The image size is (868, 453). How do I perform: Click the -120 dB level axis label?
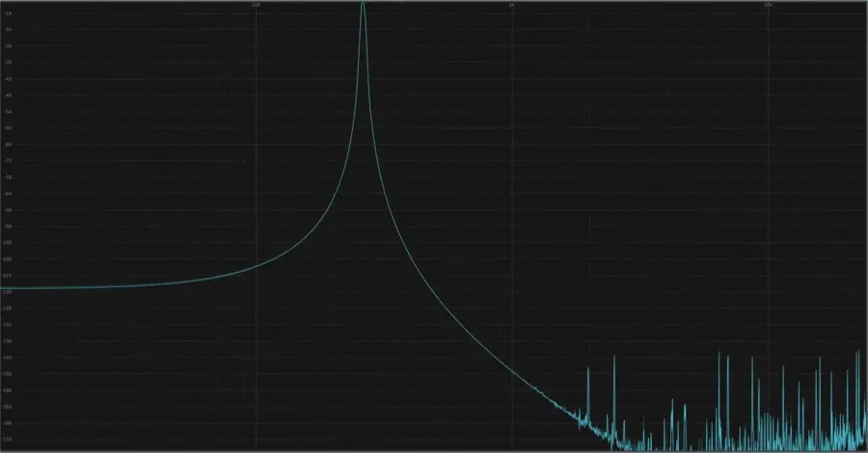(9, 291)
